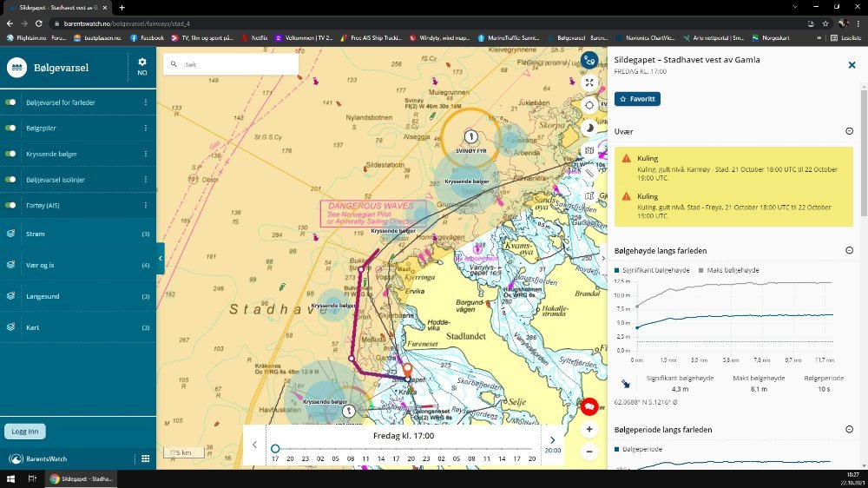Screen dimensions: 868x488
Task: Open the MarineTraffic bookmark
Action: tap(508, 37)
